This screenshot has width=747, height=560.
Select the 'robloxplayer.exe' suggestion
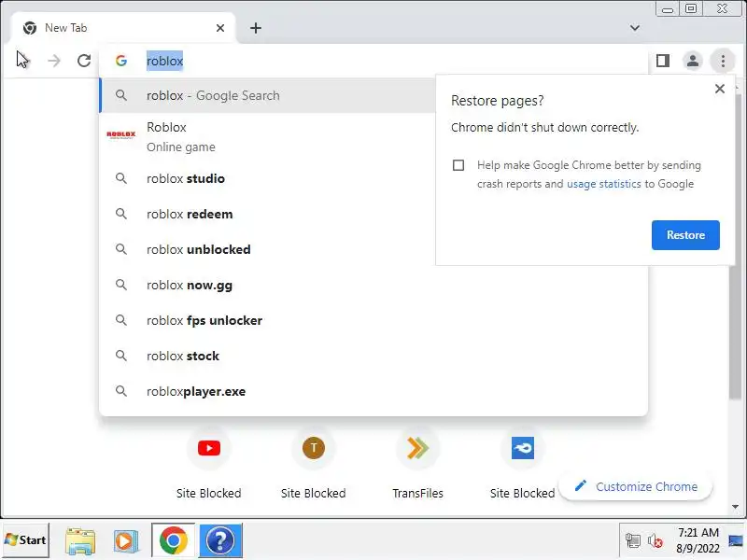coord(373,391)
